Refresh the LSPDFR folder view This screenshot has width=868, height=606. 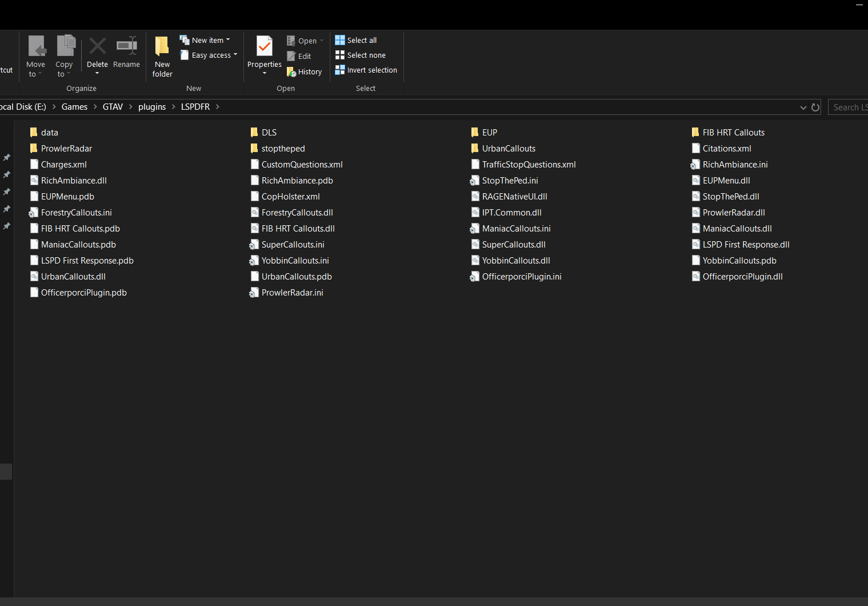coord(815,107)
